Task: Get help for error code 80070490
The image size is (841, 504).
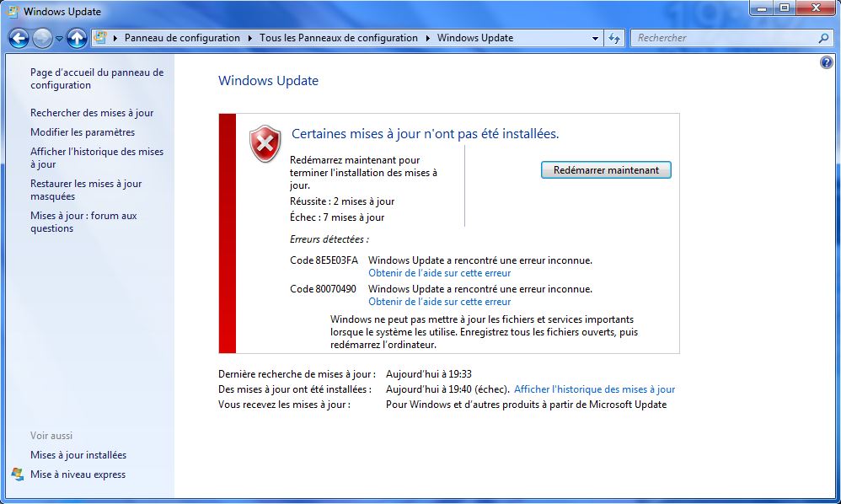Action: click(439, 302)
